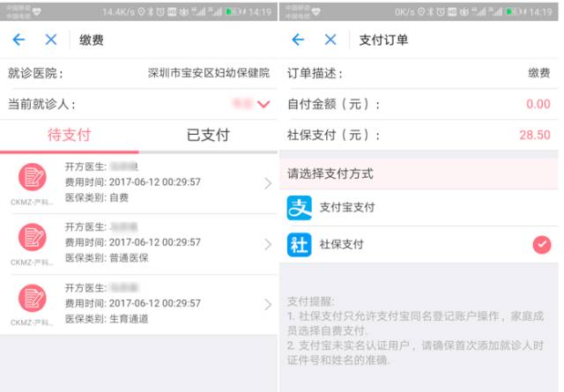
Task: Close the 缴费 page with X icon
Action: [51, 41]
